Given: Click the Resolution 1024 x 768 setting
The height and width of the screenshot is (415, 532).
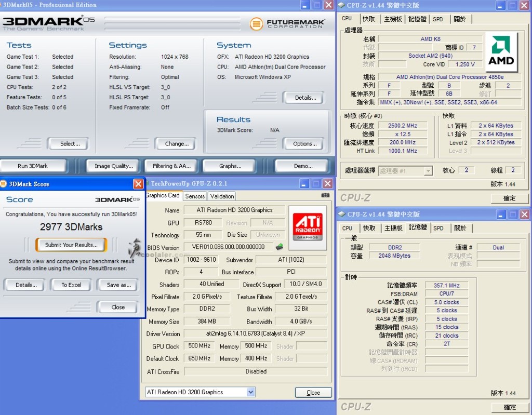Looking at the screenshot, I should pyautogui.click(x=175, y=57).
